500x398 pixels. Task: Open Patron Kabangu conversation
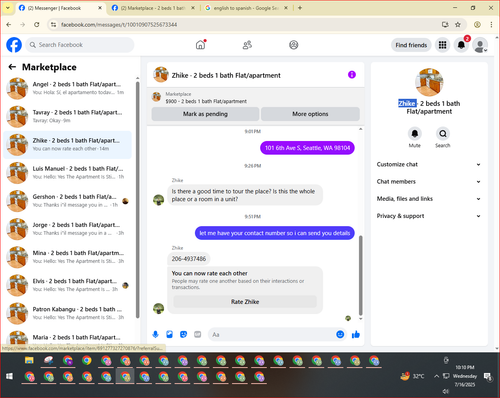(68, 313)
